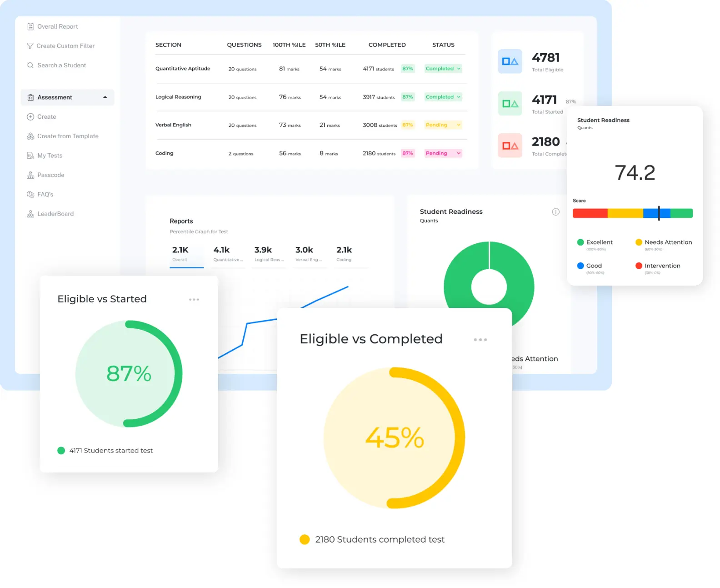Click the Search a Student magnifier icon
The height and width of the screenshot is (588, 720).
pyautogui.click(x=30, y=65)
